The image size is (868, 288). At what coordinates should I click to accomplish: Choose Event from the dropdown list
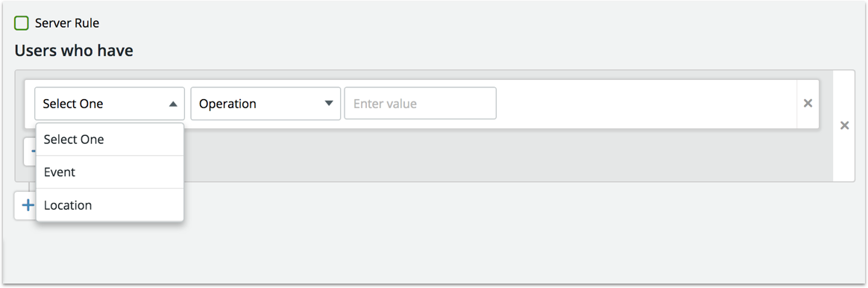[110, 172]
